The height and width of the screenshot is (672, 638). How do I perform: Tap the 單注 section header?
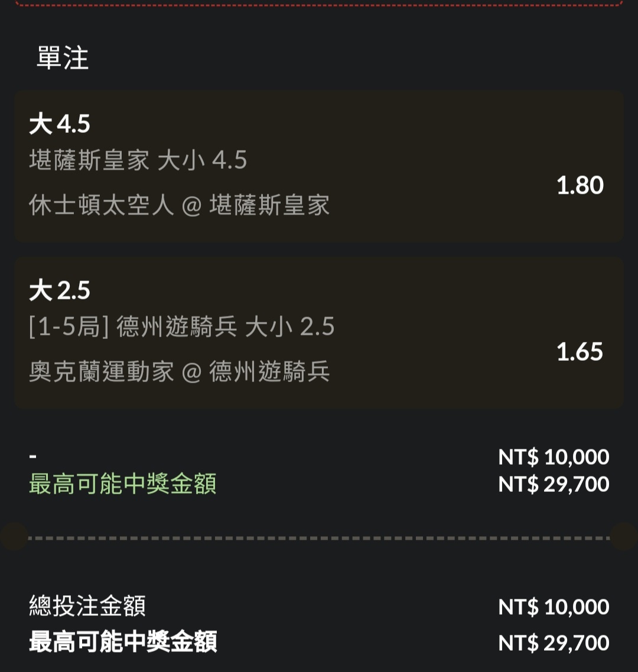63,58
